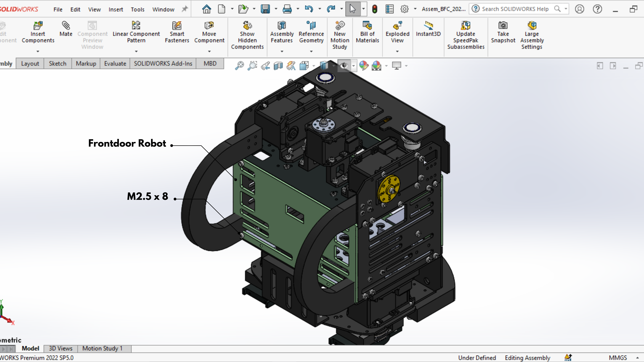Undo the last action

coord(309,9)
